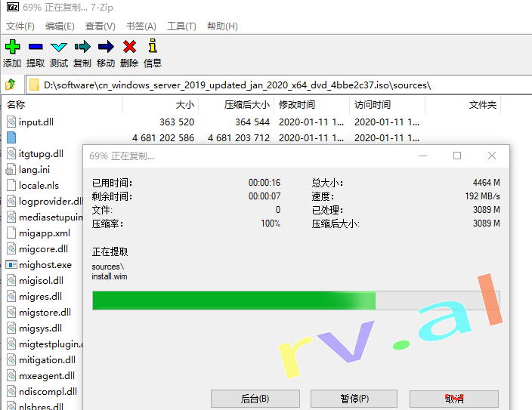Click the mighost.exe application icon
This screenshot has height=410, width=532.
[x=11, y=264]
